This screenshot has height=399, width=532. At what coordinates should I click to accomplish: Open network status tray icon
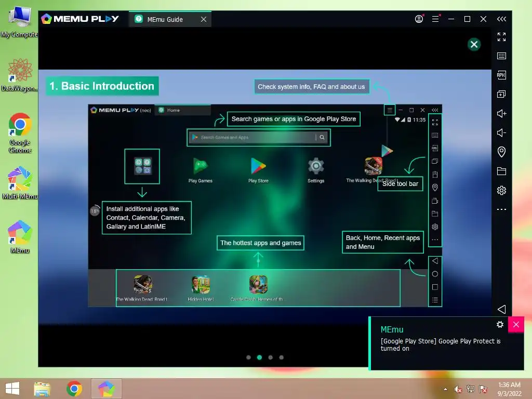471,389
